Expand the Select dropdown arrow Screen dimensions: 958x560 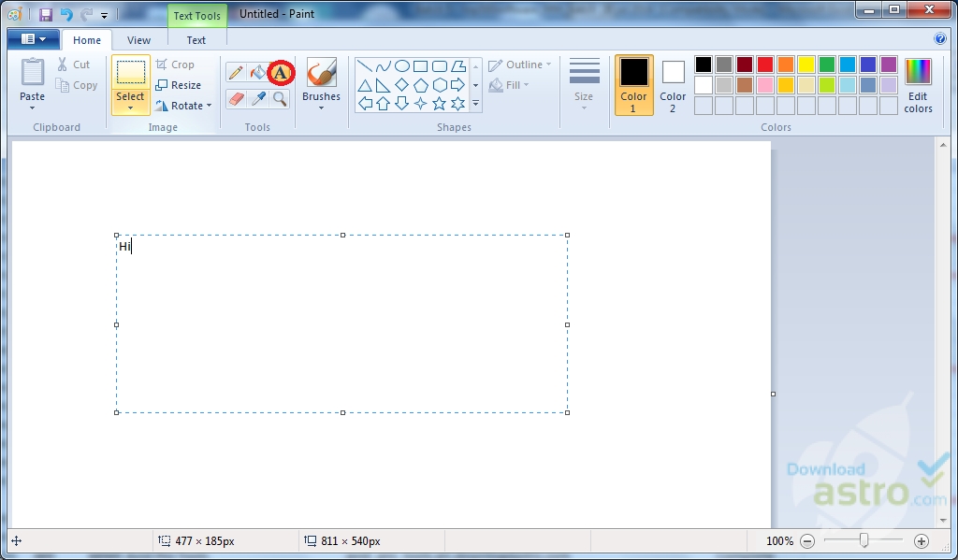click(130, 108)
